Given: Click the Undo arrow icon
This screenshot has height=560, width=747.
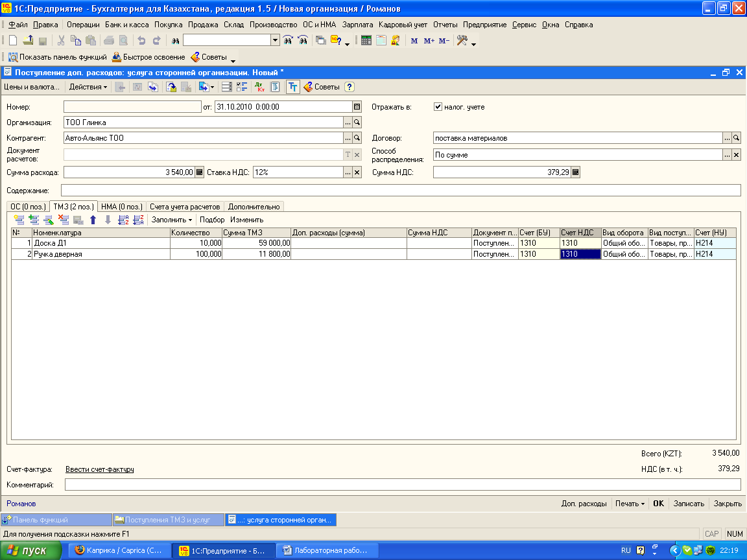Looking at the screenshot, I should (141, 41).
